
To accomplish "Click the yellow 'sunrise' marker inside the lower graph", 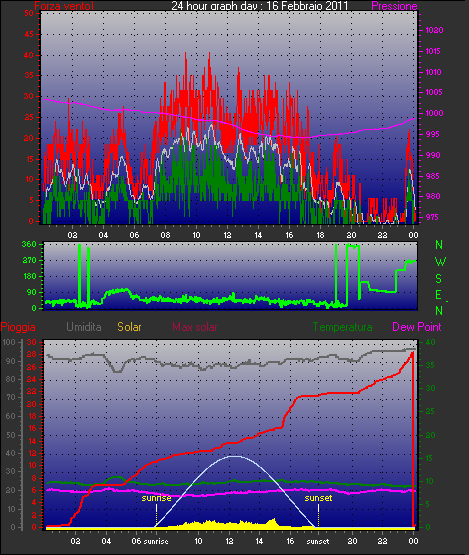I will [156, 498].
